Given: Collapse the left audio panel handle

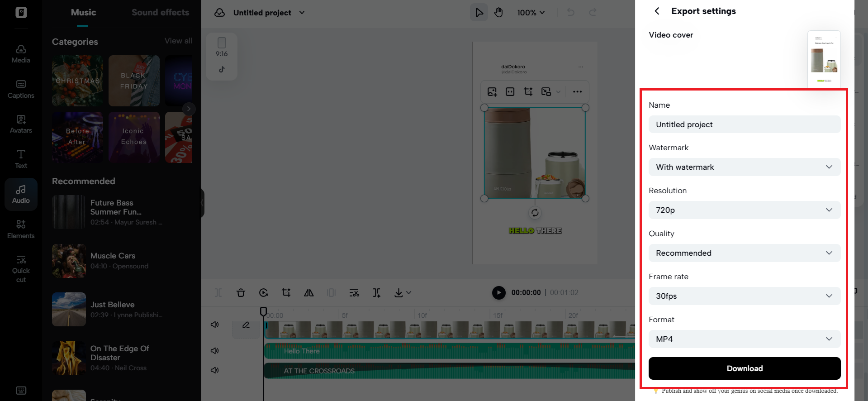Looking at the screenshot, I should [x=203, y=203].
